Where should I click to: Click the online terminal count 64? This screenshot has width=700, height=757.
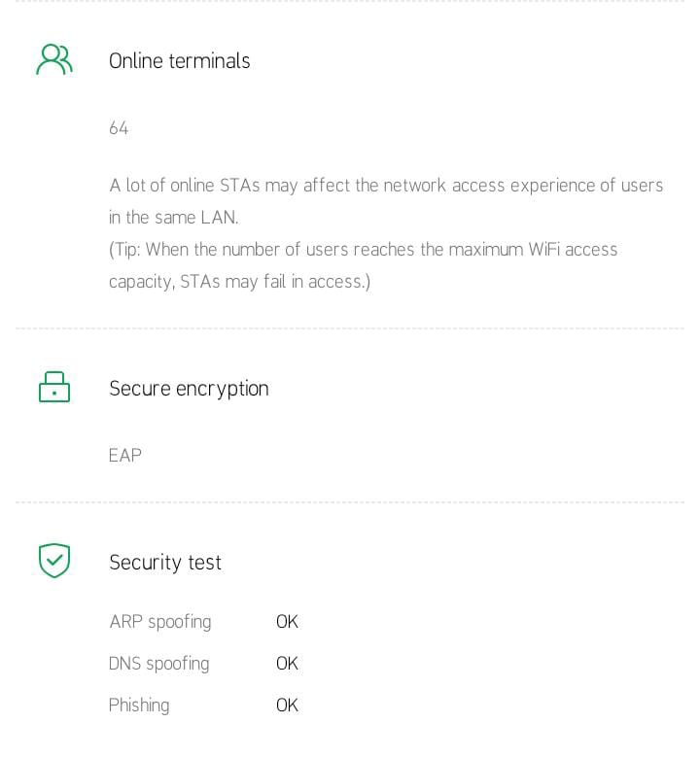pyautogui.click(x=119, y=128)
